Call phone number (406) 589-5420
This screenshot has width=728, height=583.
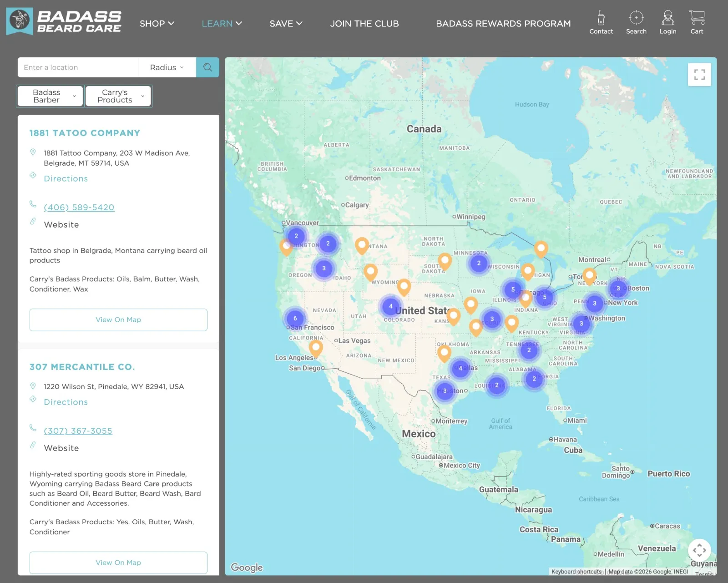[79, 208]
